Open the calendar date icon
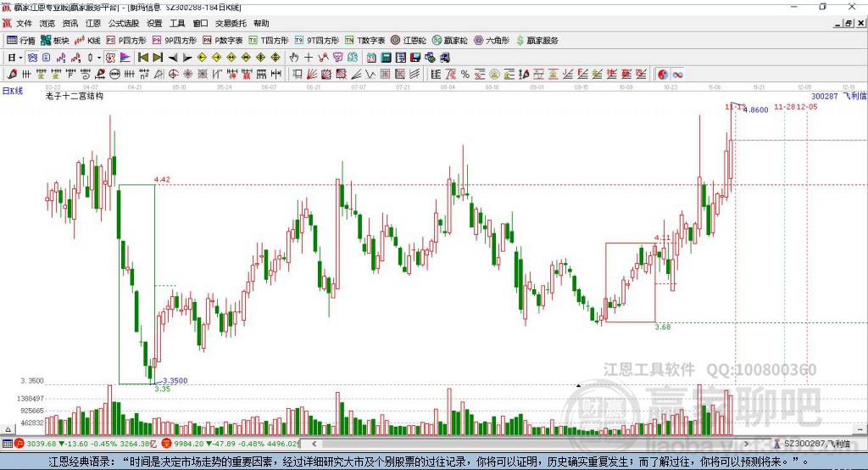The width and height of the screenshot is (868, 470). [371, 58]
